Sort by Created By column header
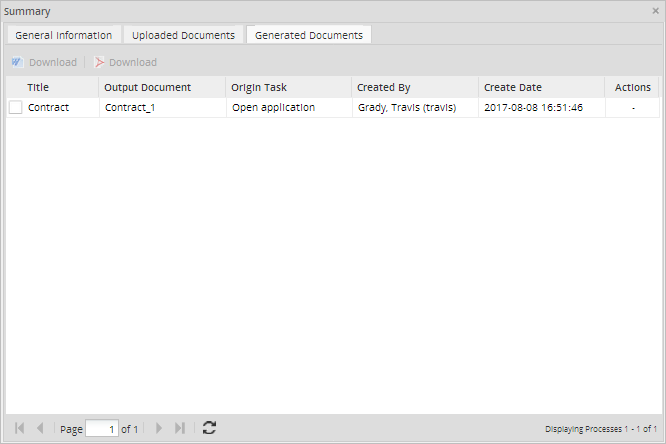 [x=383, y=87]
